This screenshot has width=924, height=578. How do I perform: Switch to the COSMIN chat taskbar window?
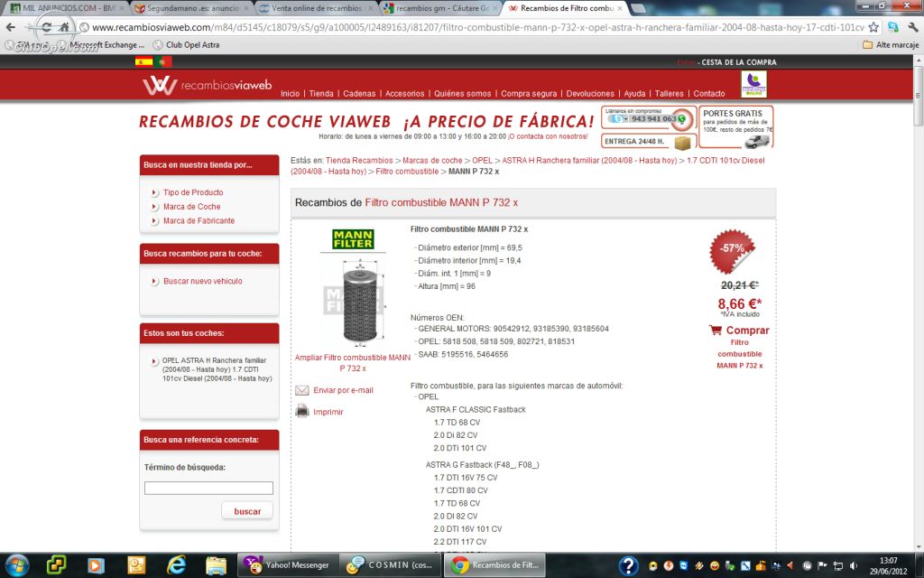(x=391, y=565)
